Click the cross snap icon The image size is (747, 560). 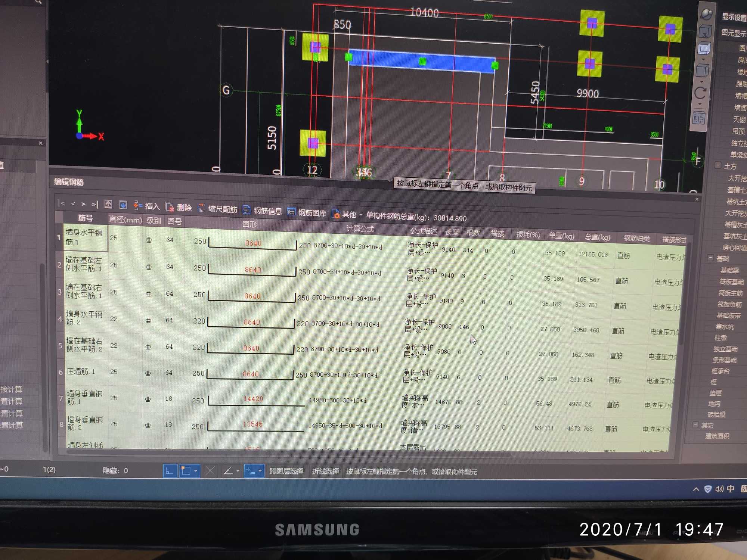[x=210, y=471]
